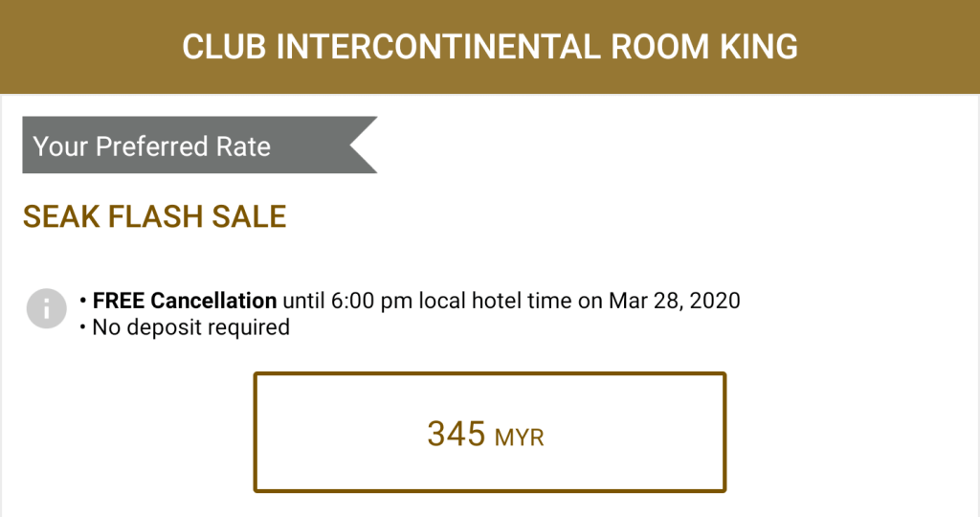Click the Club InterContinental Room King header
This screenshot has height=517, width=980.
tap(490, 47)
